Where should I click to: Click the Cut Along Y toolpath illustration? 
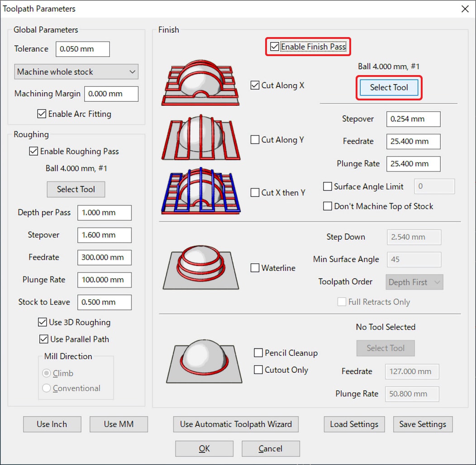click(x=200, y=139)
